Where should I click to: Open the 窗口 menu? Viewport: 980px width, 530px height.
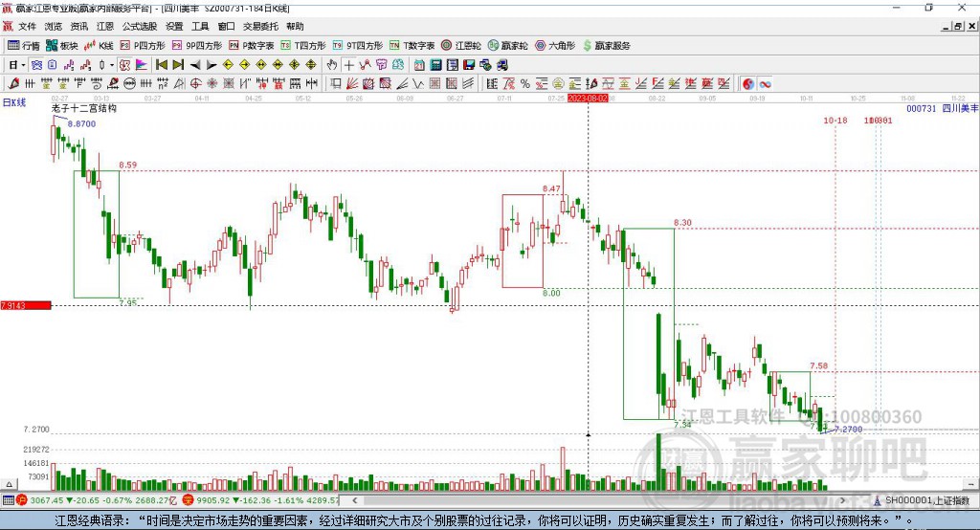[226, 26]
